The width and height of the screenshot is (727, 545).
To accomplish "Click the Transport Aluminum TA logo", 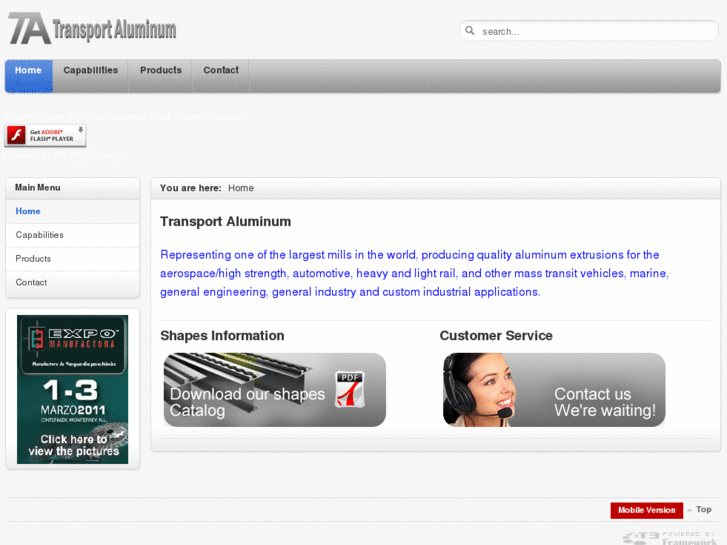I will click(x=92, y=29).
